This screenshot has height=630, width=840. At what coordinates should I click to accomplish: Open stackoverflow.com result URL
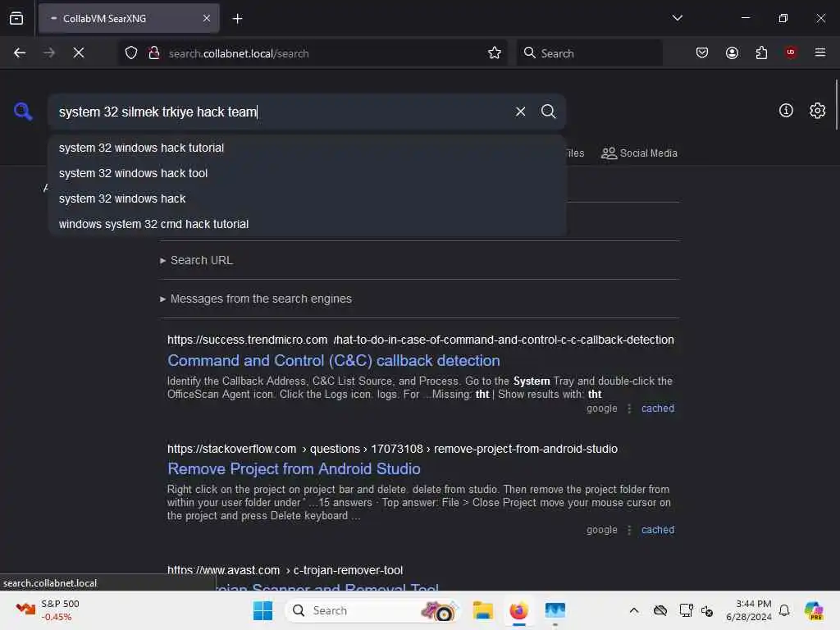[x=392, y=449]
